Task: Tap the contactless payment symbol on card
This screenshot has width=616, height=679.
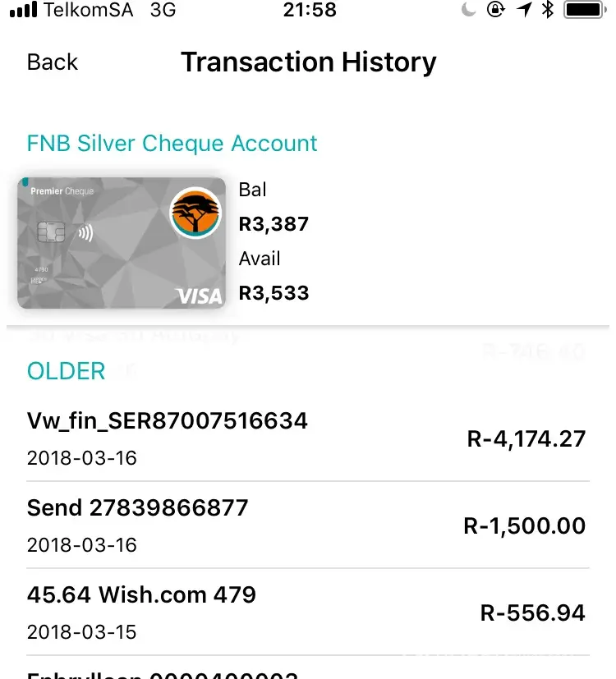Action: tap(85, 232)
